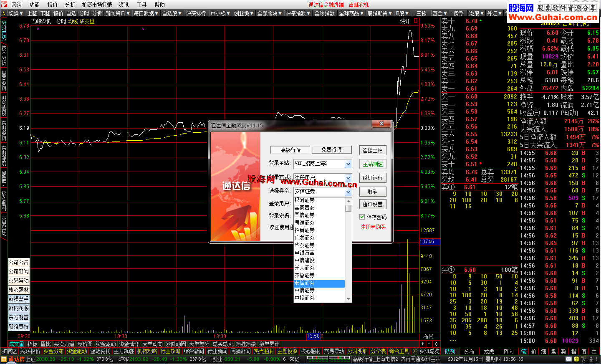Select the 财务透视 vertical sidebar tab
Image resolution: width=601 pixels, height=364 pixels.
point(4,105)
